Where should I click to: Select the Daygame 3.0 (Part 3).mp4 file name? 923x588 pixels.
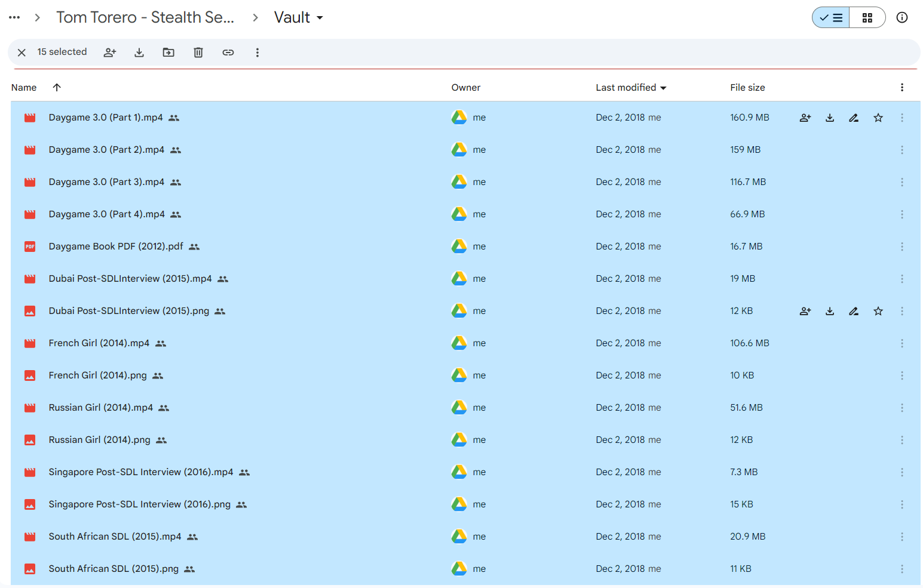pyautogui.click(x=106, y=182)
